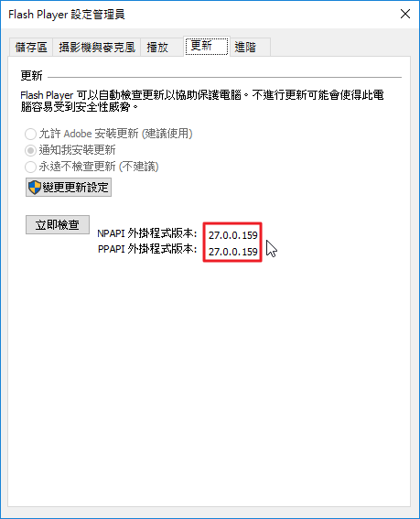Open the 儲存區 tab

[31, 48]
